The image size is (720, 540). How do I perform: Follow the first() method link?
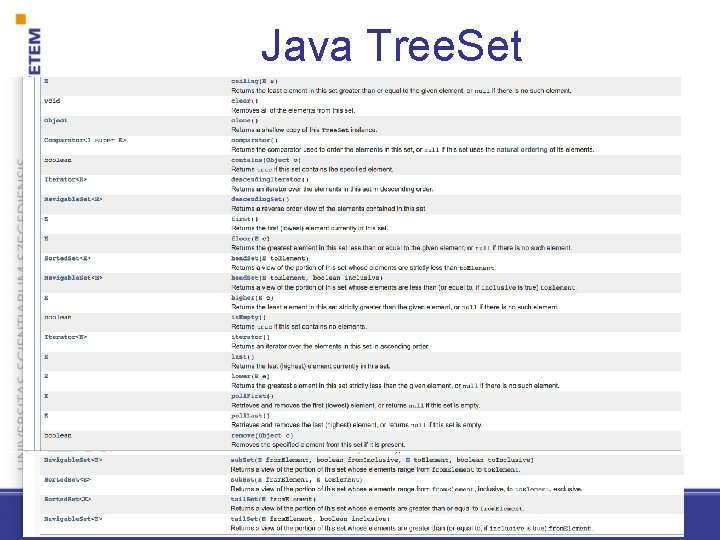pos(244,219)
